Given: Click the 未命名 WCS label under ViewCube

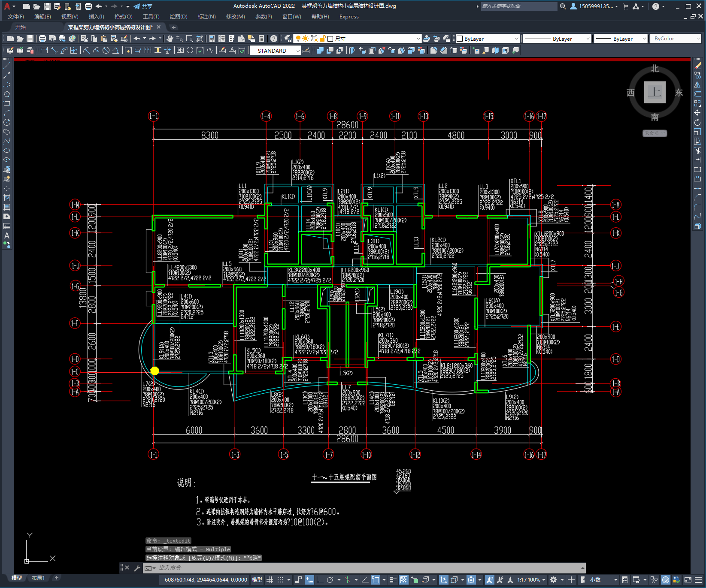Looking at the screenshot, I should pyautogui.click(x=654, y=133).
